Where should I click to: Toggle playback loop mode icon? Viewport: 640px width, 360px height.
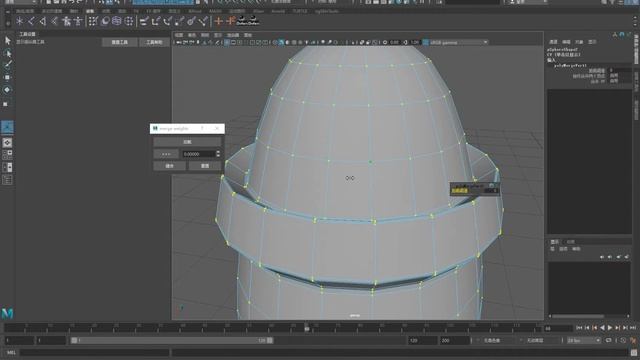tap(609, 340)
